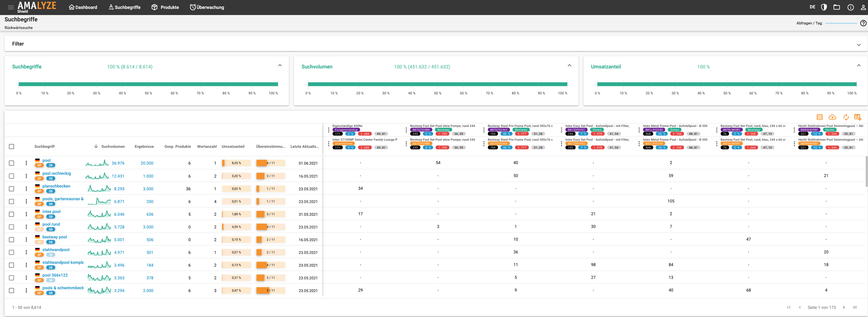The image size is (868, 317).
Task: Go to the next page arrow
Action: pos(844,307)
